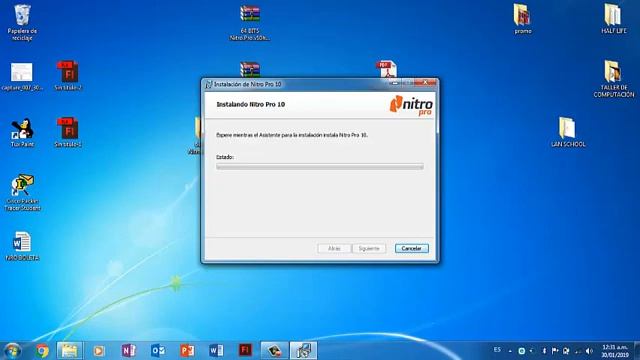Screen dimensions: 640x360
Task: Select the HALF LIFE folder
Action: click(x=613, y=19)
